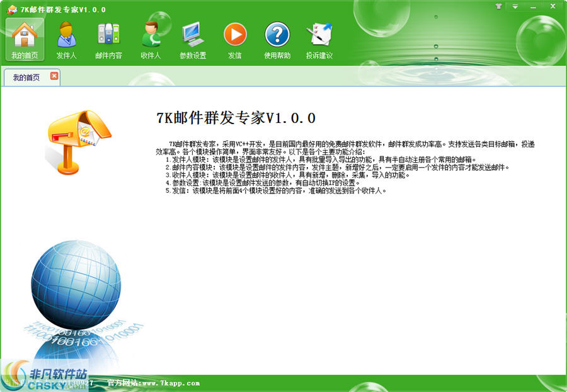Screen dimensions: 567x392
Task: Click the line '5.发信' description
Action: click(276, 190)
